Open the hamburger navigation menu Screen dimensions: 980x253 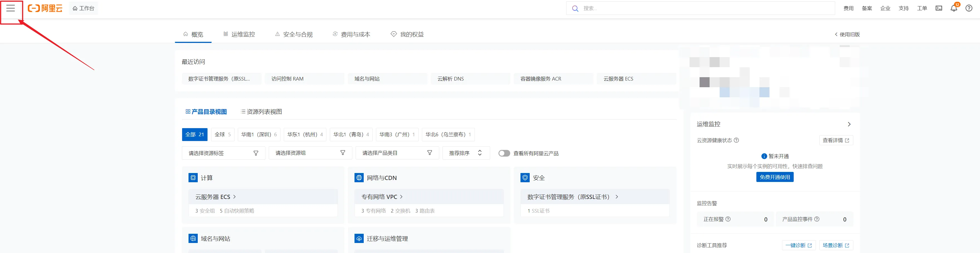[x=11, y=8]
